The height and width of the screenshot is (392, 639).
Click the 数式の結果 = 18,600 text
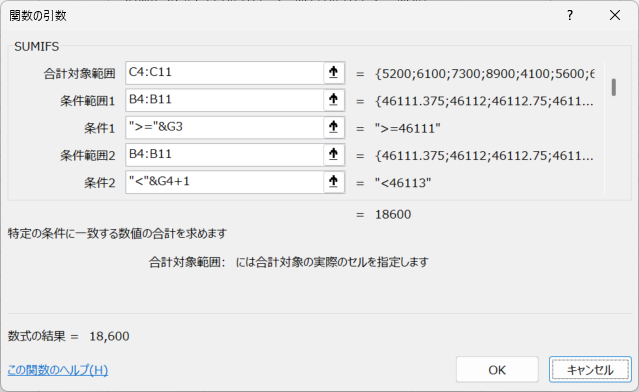(68, 336)
